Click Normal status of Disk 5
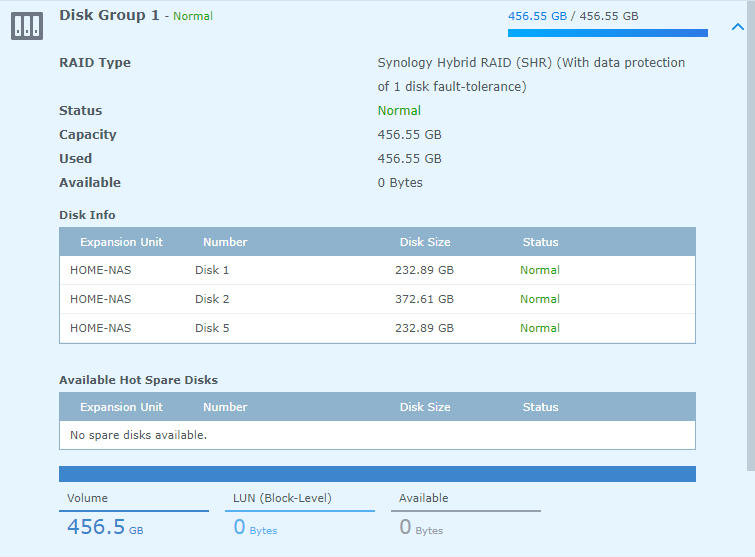The width and height of the screenshot is (755, 557). coord(540,328)
